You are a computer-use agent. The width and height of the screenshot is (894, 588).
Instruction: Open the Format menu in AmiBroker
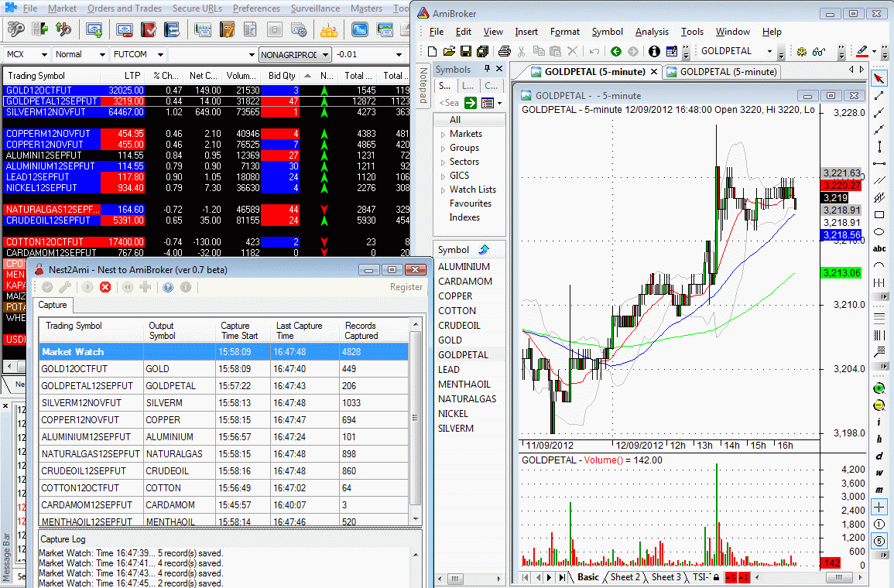(x=564, y=32)
